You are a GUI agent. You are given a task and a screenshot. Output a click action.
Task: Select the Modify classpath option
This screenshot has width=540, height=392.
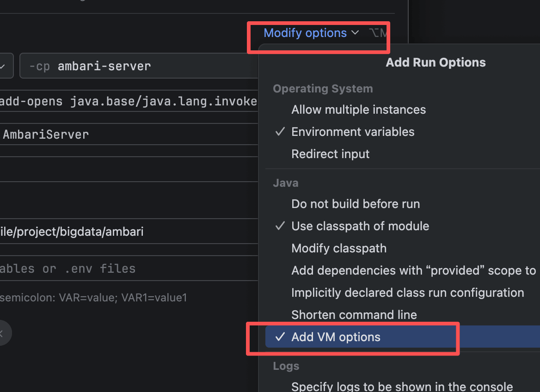[x=338, y=248]
